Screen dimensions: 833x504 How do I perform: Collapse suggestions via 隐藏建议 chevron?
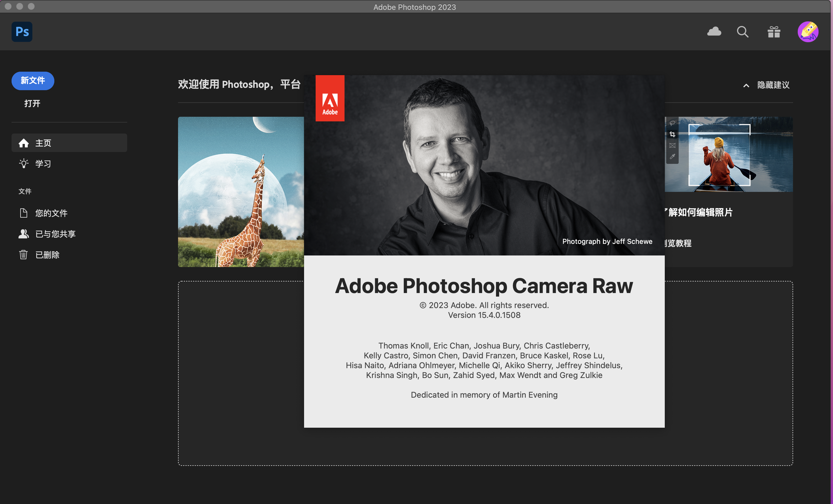(746, 86)
